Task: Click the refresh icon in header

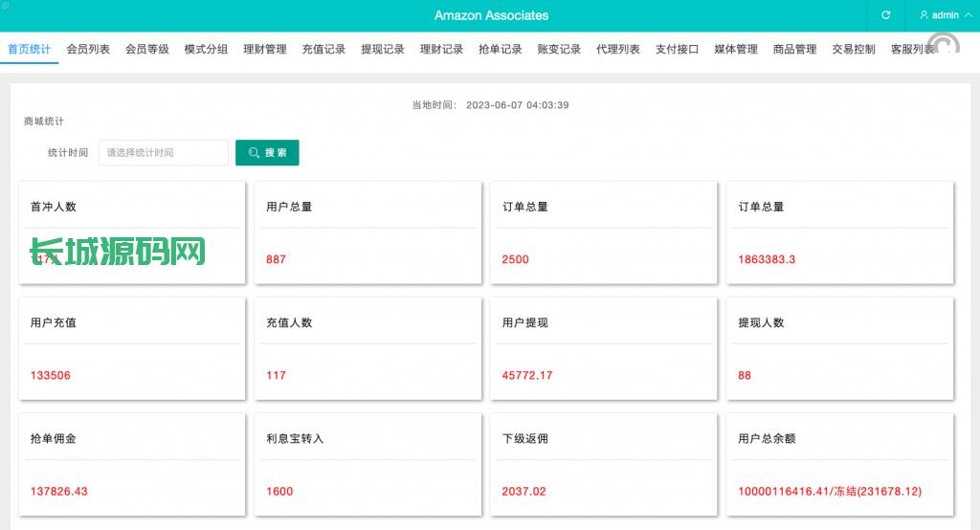Action: click(885, 15)
